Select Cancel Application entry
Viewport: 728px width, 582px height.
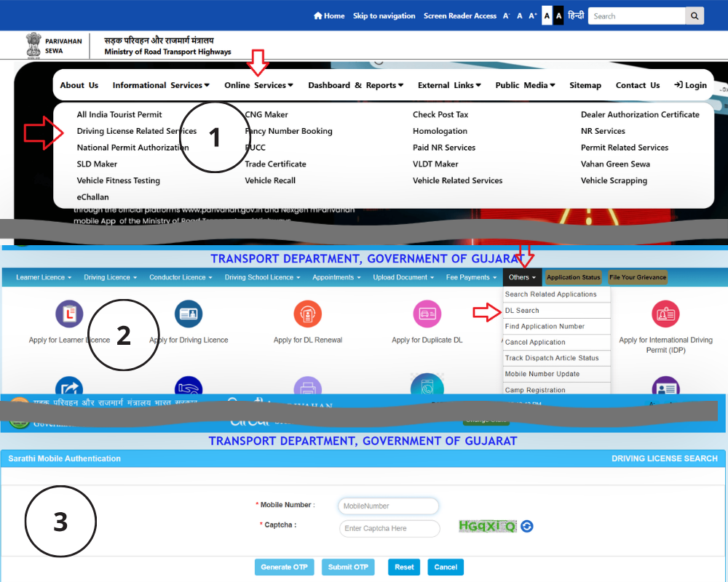click(x=556, y=342)
